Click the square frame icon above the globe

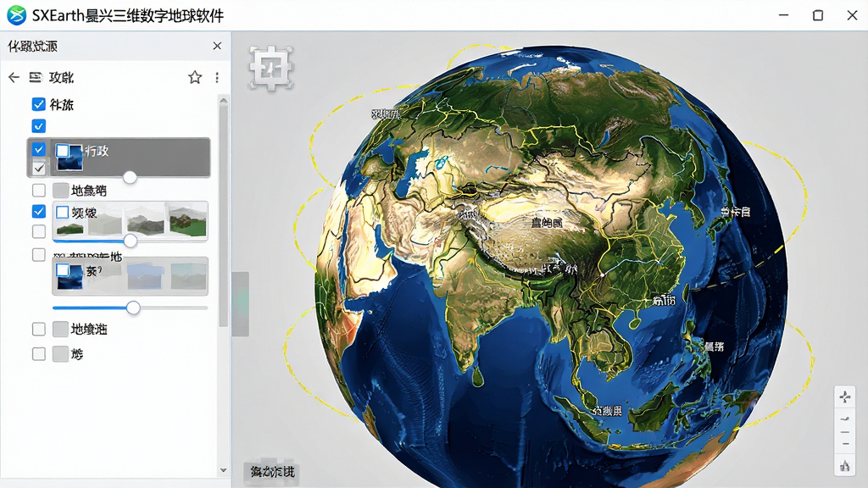pos(270,68)
